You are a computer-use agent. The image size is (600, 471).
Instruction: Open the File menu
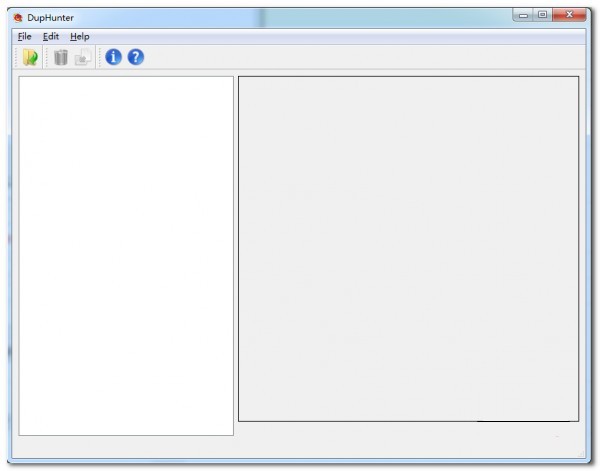(25, 36)
